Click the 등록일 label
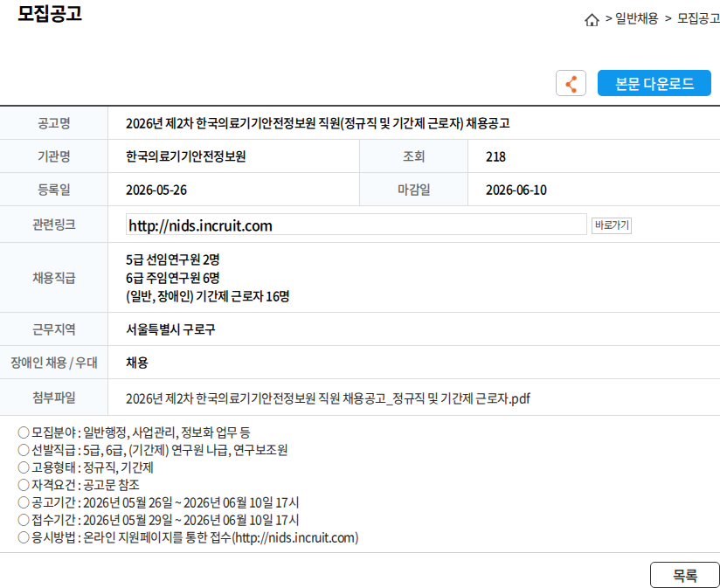Viewport: 720px width, 588px height. [53, 190]
